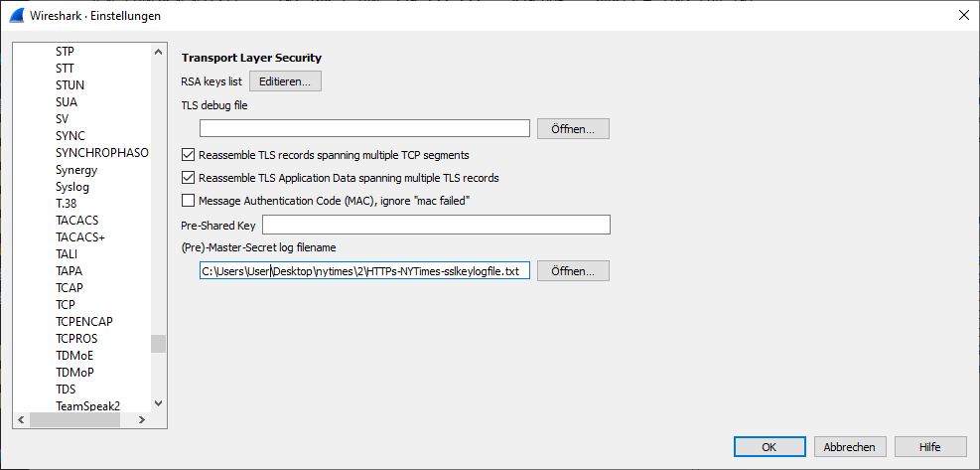
Task: Click the protocol list down arrow
Action: [158, 403]
